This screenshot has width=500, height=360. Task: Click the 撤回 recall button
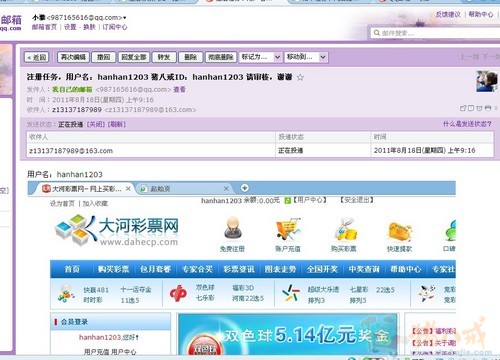[x=104, y=57]
